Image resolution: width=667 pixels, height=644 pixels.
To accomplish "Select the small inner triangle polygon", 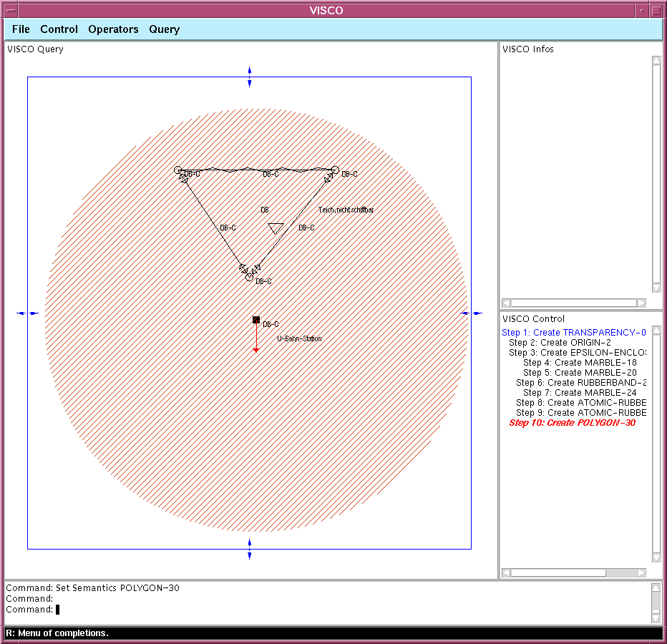I will (276, 228).
